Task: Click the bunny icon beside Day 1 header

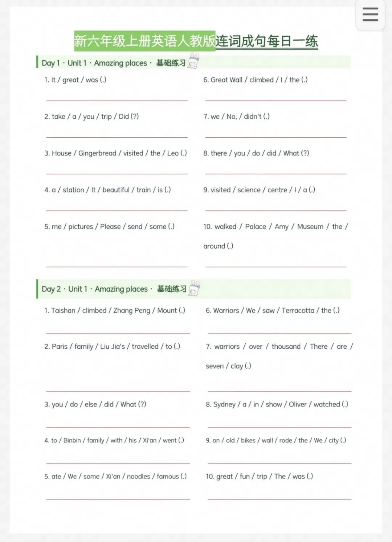Action: (x=193, y=61)
